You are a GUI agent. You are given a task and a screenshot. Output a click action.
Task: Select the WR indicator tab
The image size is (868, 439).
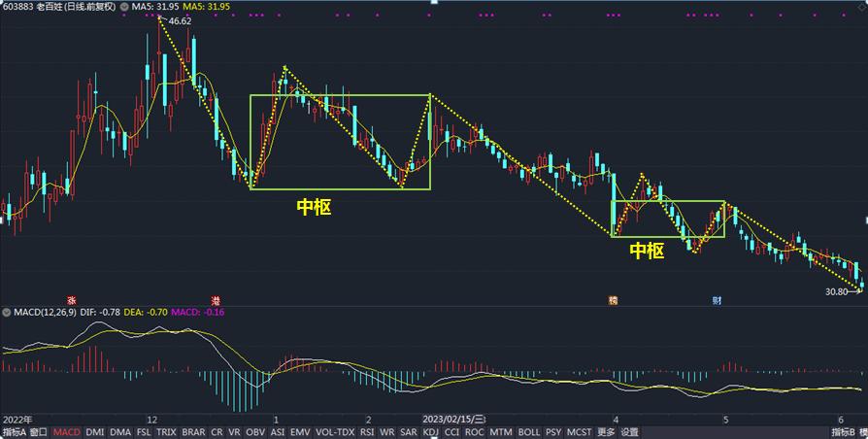pyautogui.click(x=387, y=432)
